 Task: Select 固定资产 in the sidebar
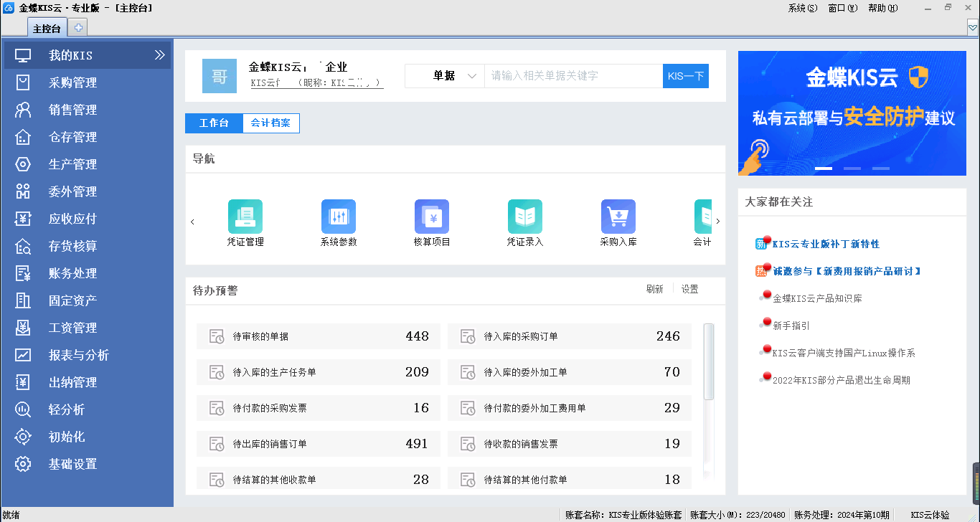point(87,300)
